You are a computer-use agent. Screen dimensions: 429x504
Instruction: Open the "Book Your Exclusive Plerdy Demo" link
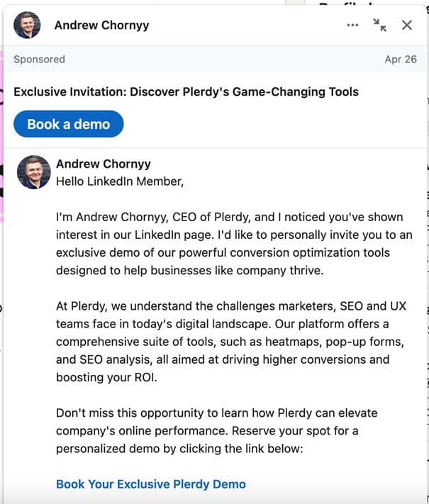point(150,485)
